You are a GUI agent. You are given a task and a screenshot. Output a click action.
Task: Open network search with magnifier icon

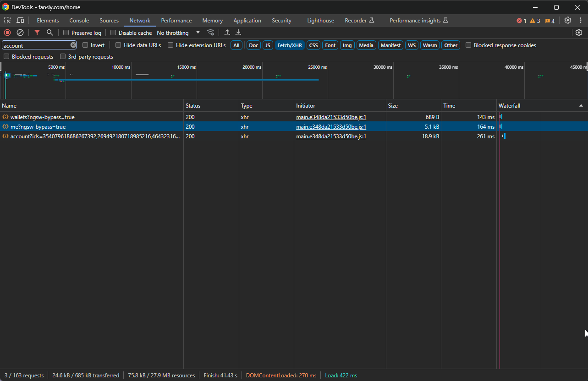(x=50, y=33)
